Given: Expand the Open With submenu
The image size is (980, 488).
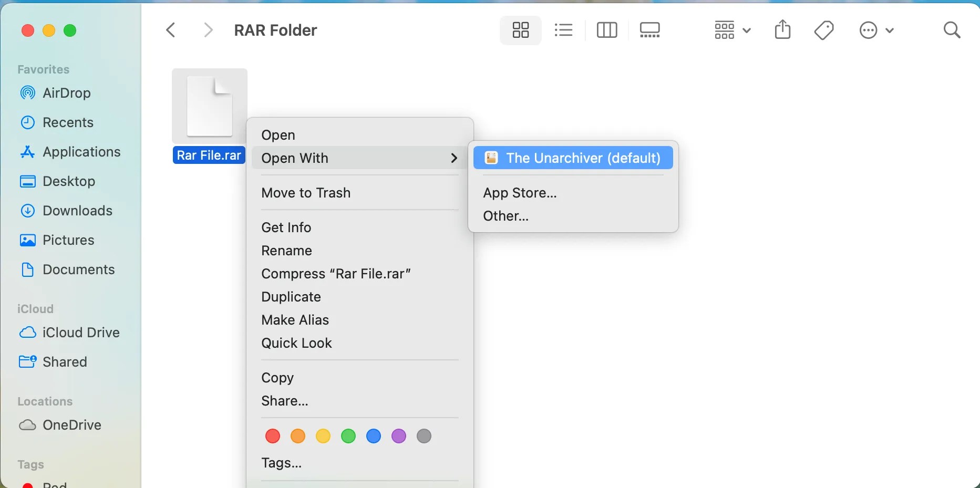Looking at the screenshot, I should 360,158.
